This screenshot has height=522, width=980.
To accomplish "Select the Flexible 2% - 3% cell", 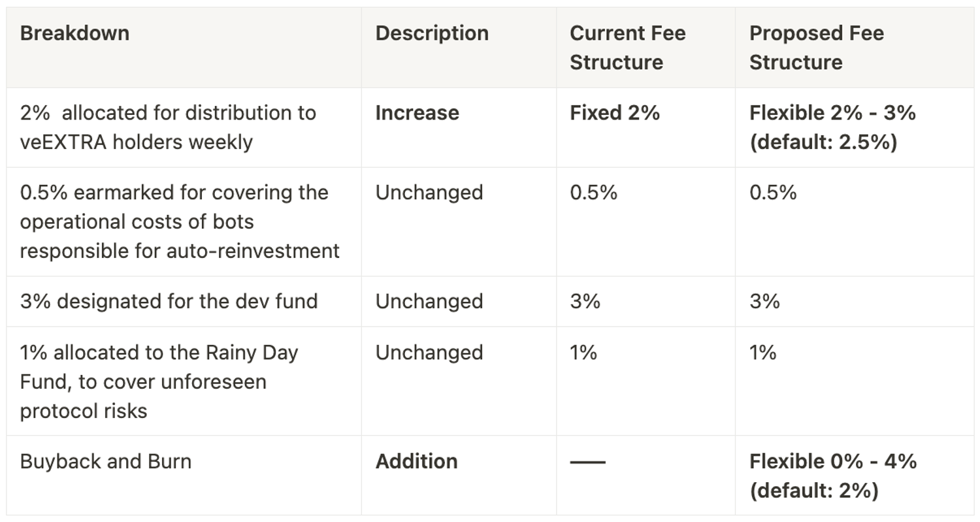I will (832, 127).
